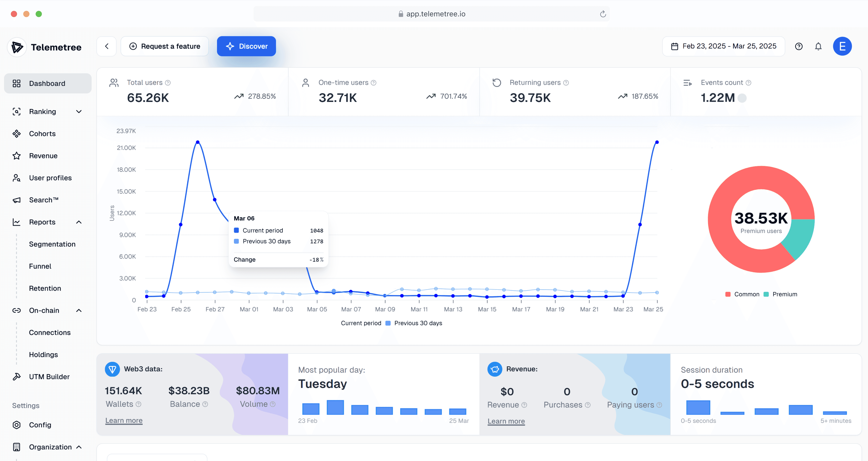Click the back arrow button

pyautogui.click(x=106, y=46)
